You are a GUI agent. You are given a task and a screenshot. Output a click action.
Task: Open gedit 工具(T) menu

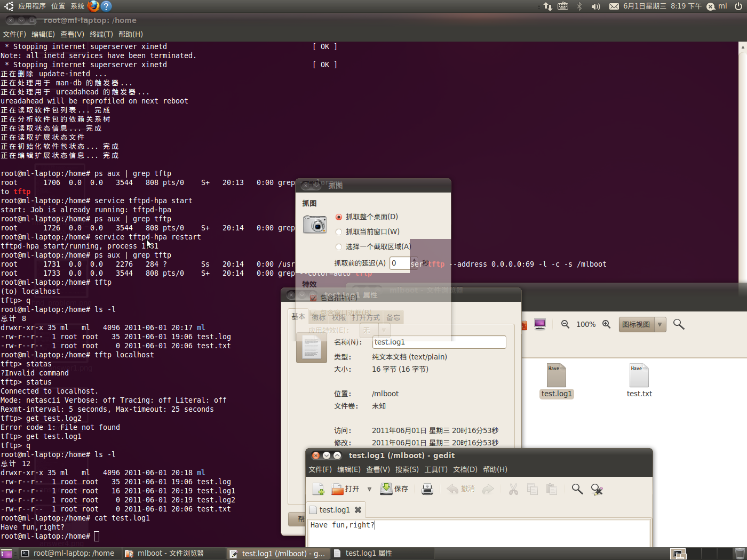click(436, 469)
